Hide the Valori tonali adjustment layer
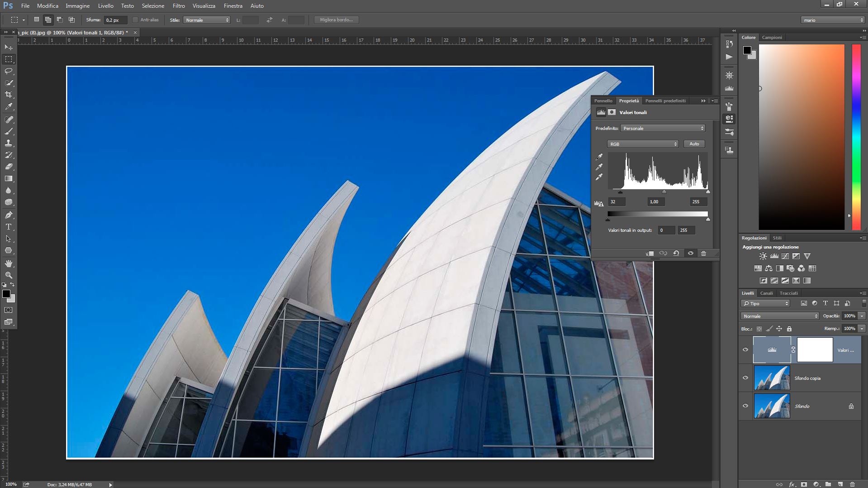Screen dimensions: 868x488 [x=745, y=349]
